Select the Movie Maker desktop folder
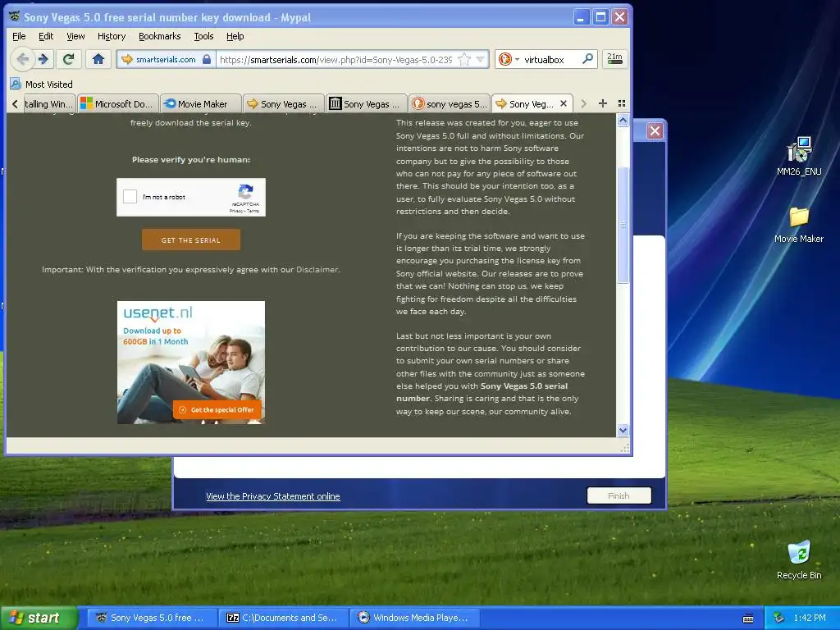Image resolution: width=840 pixels, height=630 pixels. pyautogui.click(x=799, y=225)
